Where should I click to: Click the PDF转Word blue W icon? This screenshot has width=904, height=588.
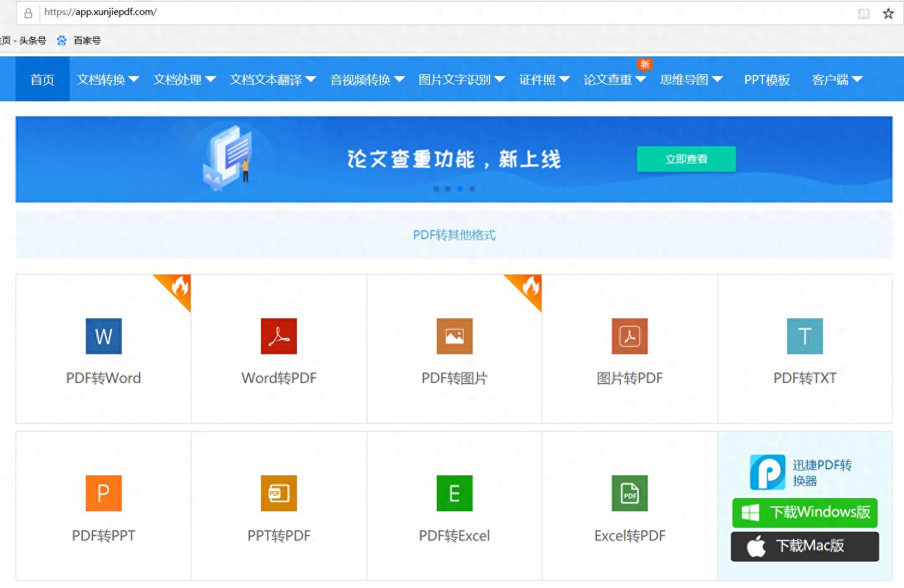click(x=103, y=336)
